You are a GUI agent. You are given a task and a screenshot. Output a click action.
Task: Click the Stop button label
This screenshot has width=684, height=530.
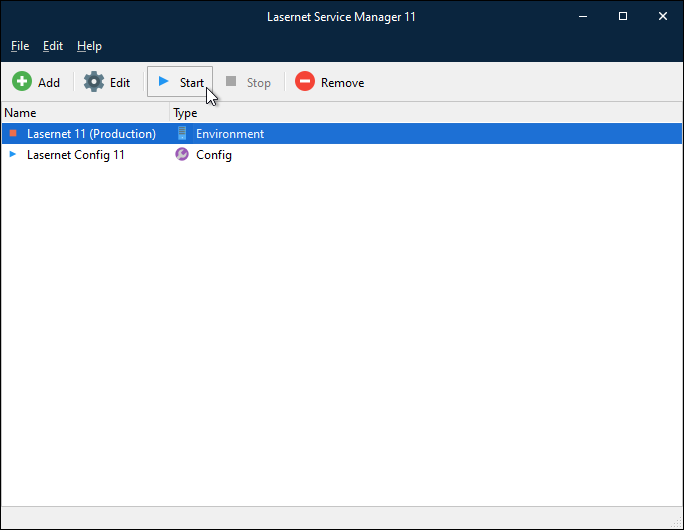[259, 83]
